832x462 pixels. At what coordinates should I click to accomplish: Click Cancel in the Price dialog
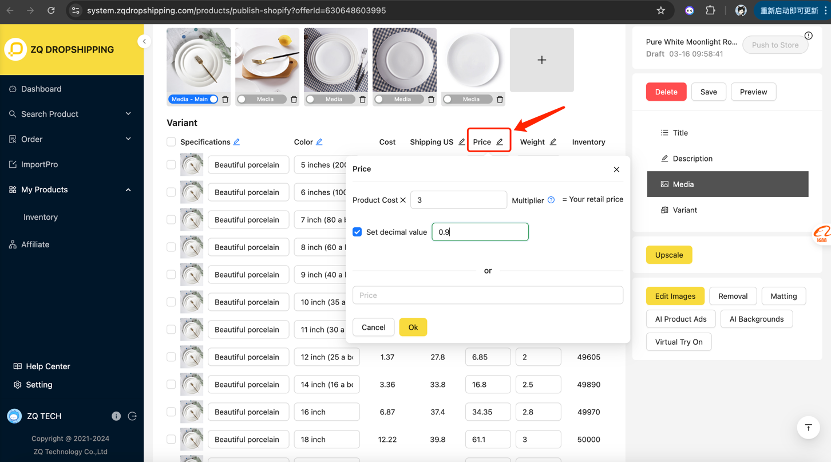(x=374, y=327)
